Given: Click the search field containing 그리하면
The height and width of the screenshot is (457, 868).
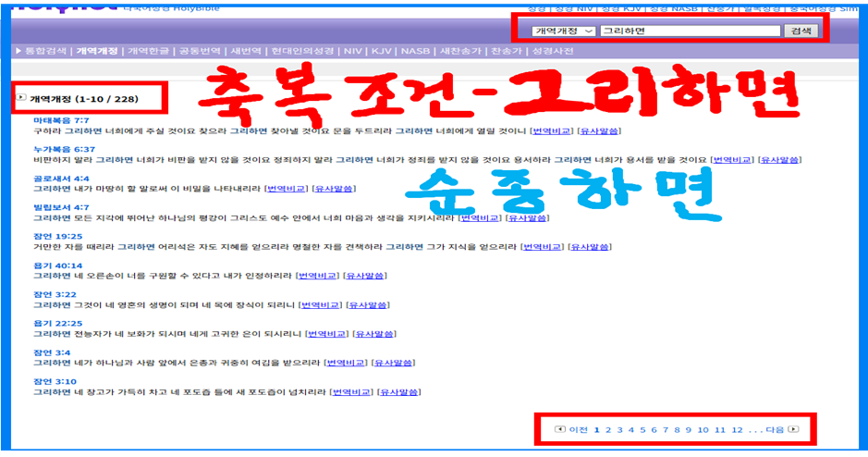Looking at the screenshot, I should (x=689, y=31).
